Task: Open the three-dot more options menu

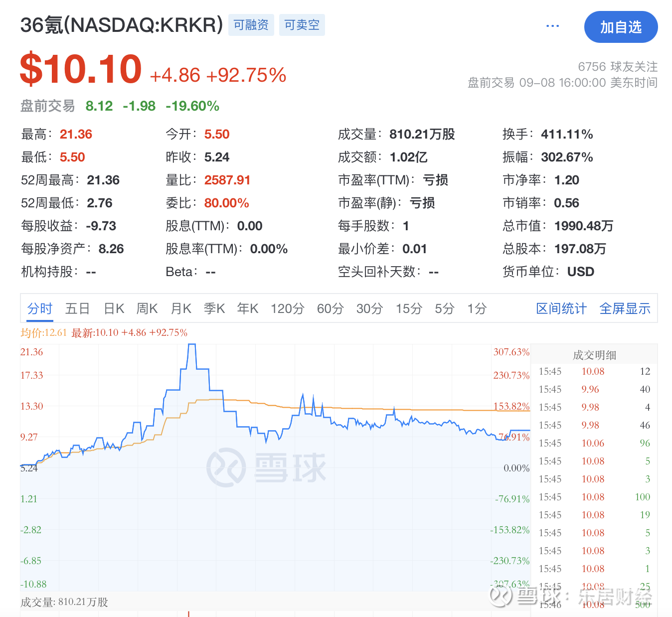Action: (552, 25)
